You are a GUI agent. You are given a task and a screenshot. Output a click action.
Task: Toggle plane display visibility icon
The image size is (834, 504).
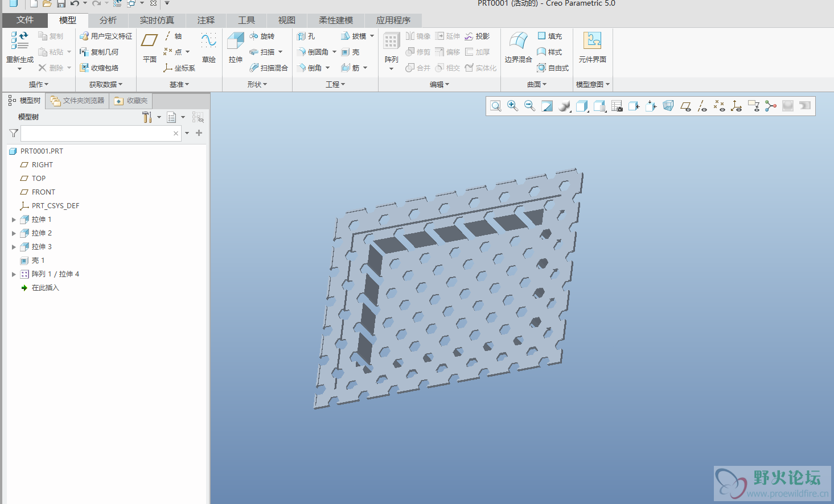(685, 106)
